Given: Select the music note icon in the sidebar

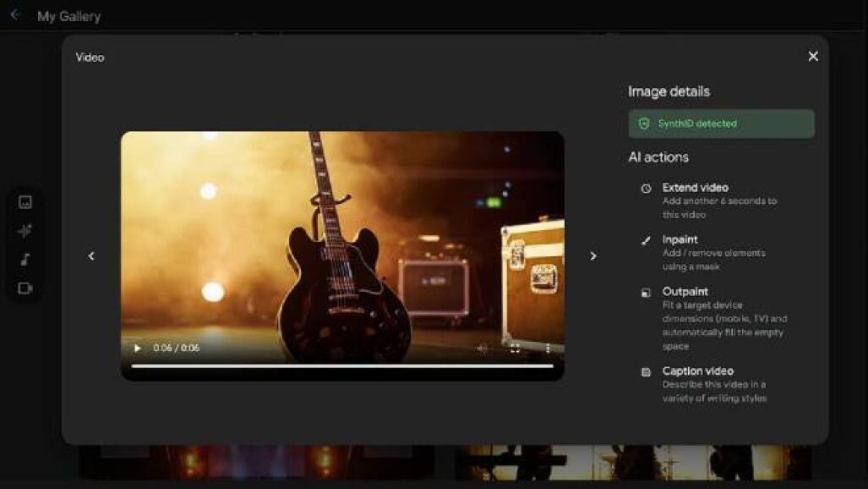Looking at the screenshot, I should (25, 259).
